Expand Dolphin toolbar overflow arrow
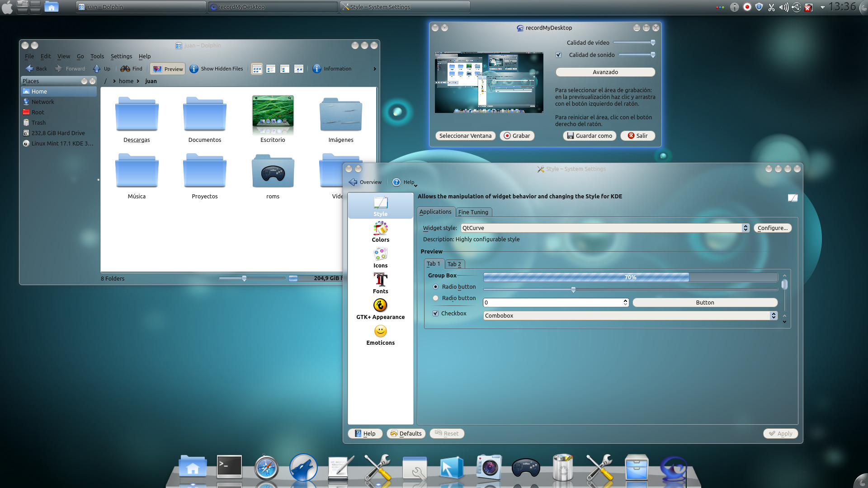The image size is (868, 488). 374,69
